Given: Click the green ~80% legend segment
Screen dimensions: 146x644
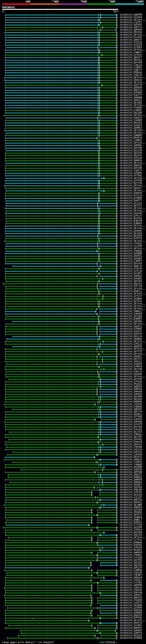Looking at the screenshot, I should pos(101,4).
